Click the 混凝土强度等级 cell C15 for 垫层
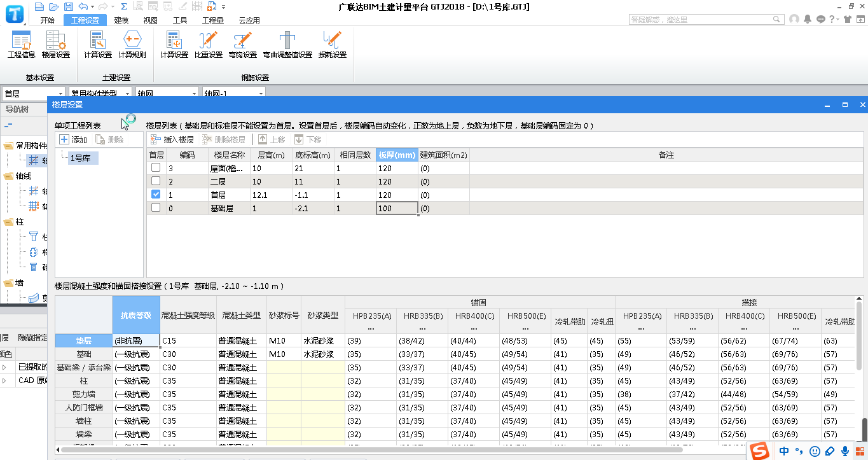868x460 pixels. click(188, 341)
